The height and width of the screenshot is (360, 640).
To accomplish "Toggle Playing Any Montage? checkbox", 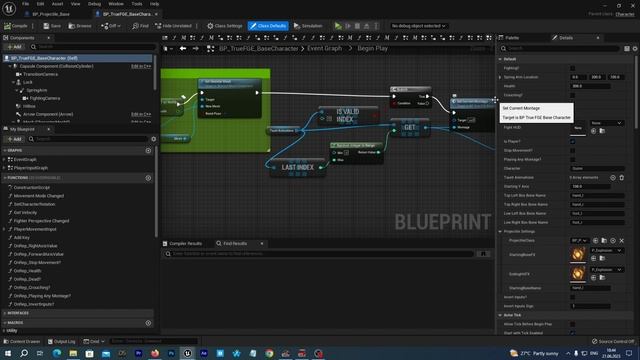I will click(x=572, y=160).
